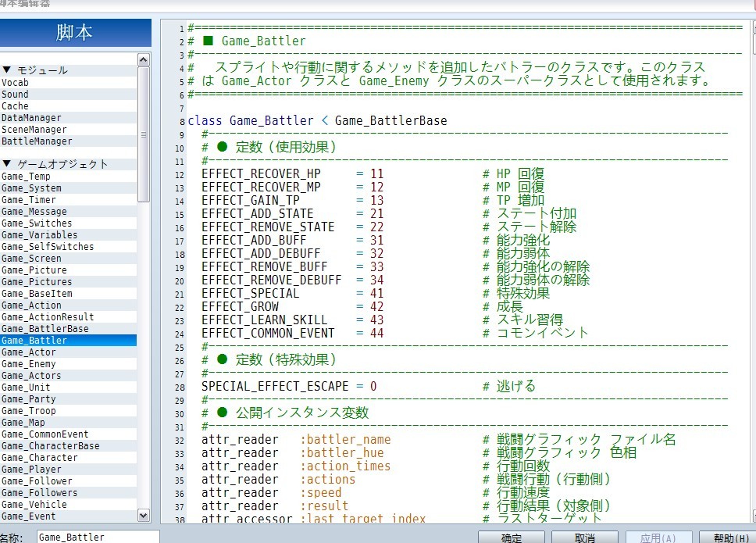Open the Game_Picture script
The width and height of the screenshot is (756, 543).
[x=69, y=270]
